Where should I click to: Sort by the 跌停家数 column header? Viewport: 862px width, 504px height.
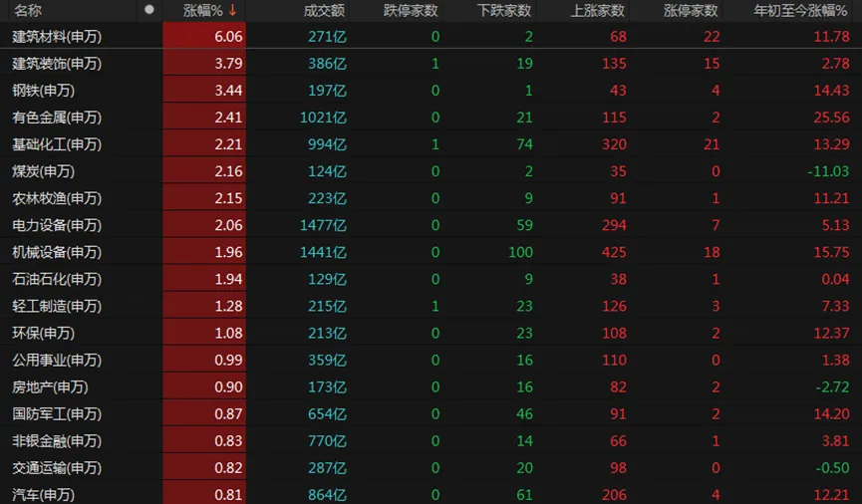(411, 10)
